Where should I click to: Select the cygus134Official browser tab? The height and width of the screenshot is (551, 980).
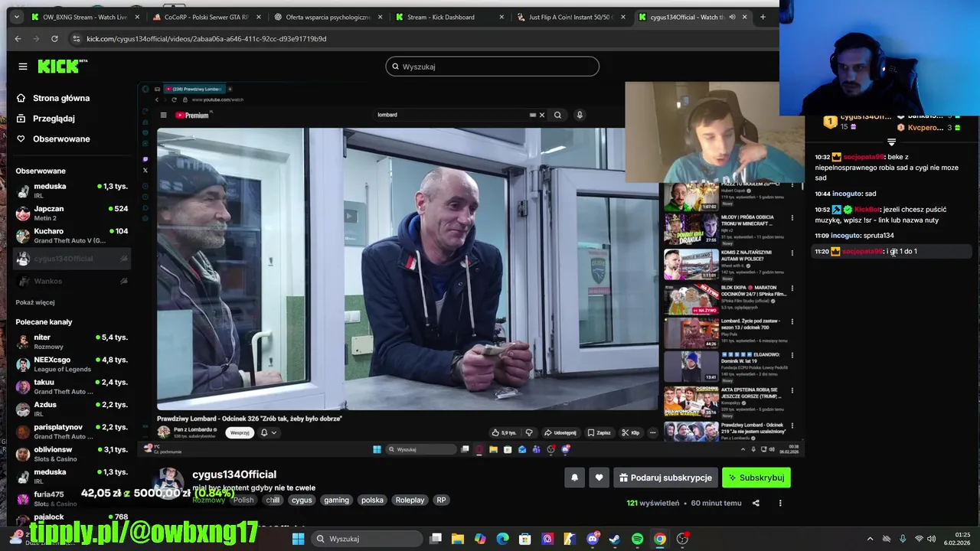pos(692,17)
